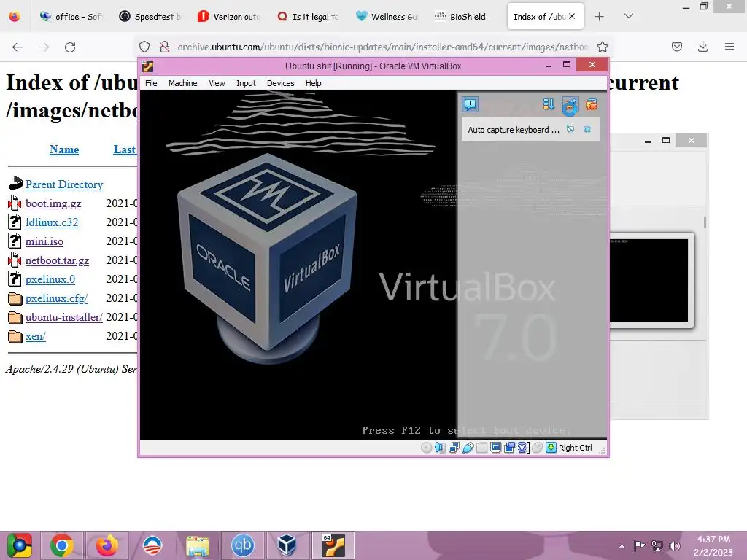Download the mini.iso link
The height and width of the screenshot is (560, 747).
pyautogui.click(x=44, y=241)
